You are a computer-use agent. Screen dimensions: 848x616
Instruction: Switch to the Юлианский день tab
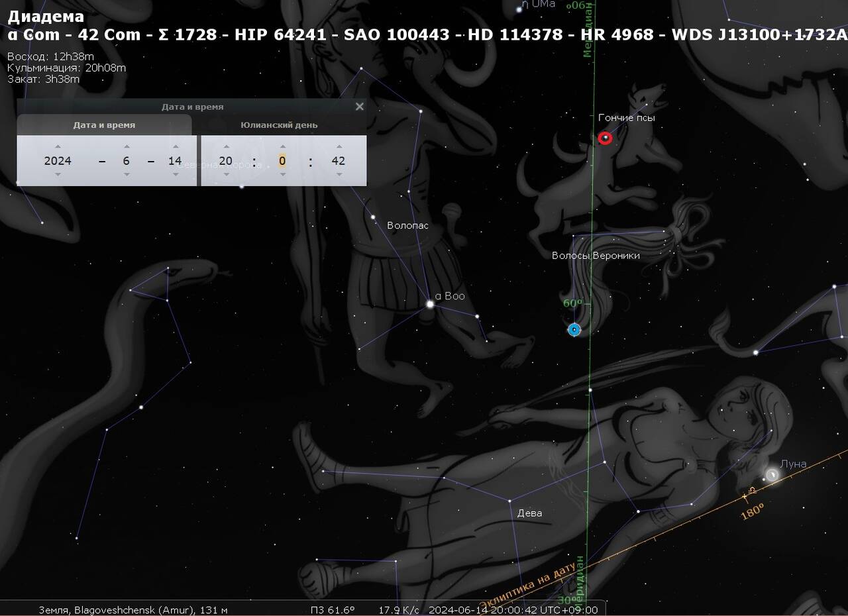[279, 125]
